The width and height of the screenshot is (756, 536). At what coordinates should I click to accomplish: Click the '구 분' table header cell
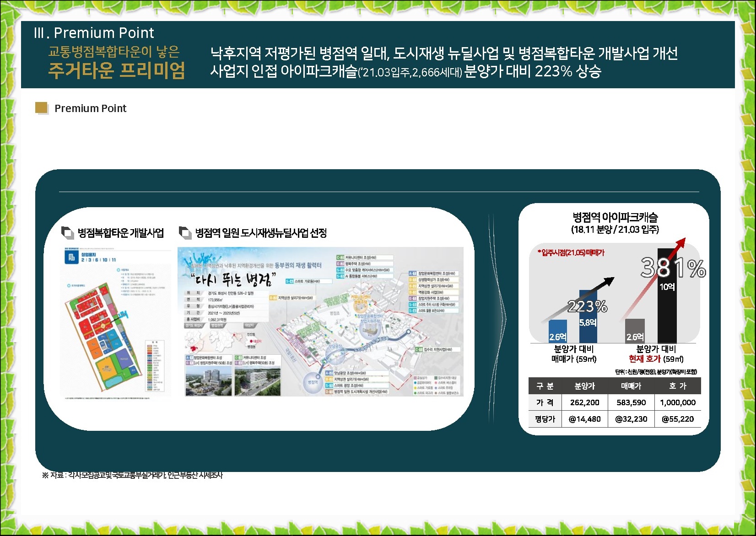coord(545,386)
